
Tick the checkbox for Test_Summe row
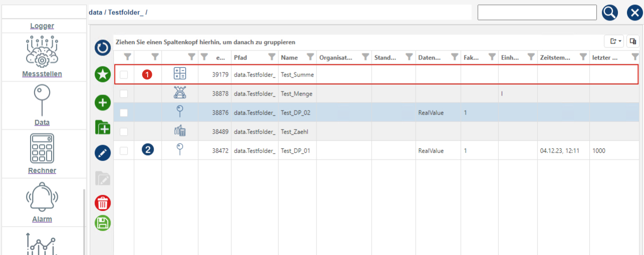pyautogui.click(x=124, y=75)
